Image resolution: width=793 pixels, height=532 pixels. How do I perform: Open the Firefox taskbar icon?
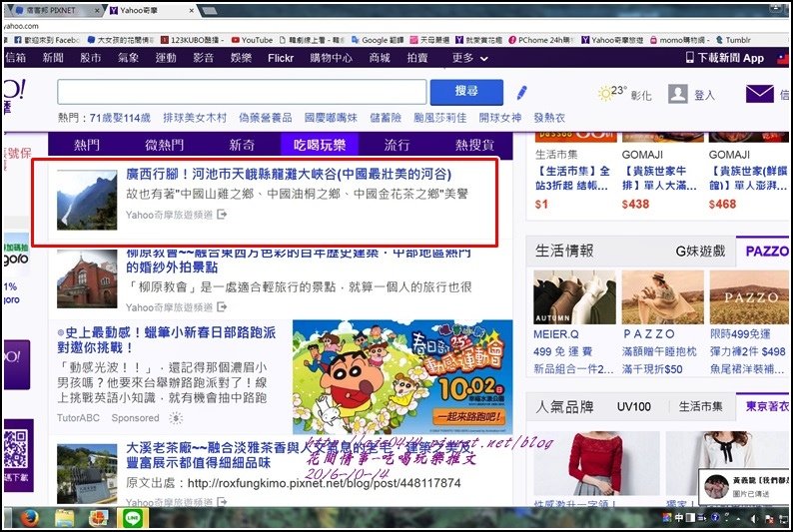pos(30,518)
